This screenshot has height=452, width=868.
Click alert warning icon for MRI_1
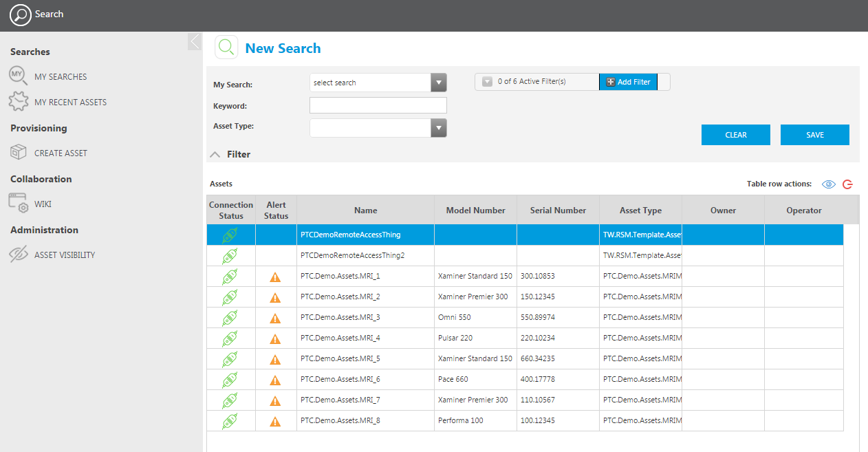tap(275, 277)
